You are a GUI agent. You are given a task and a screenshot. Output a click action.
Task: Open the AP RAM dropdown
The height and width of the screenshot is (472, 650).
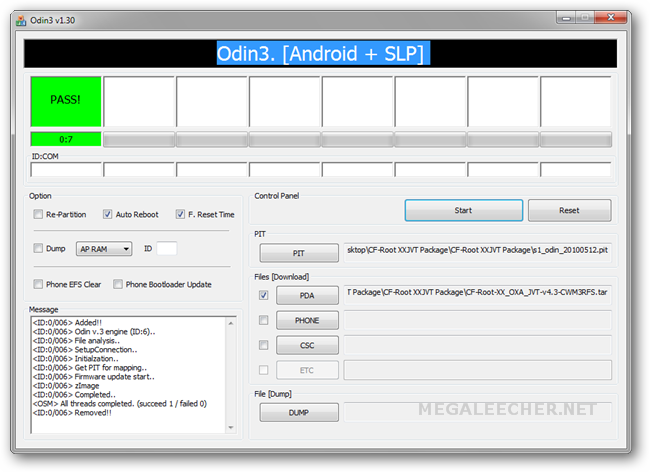[x=104, y=249]
